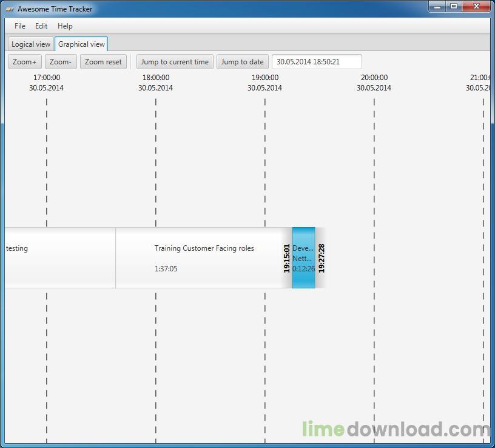Viewport: 495px width, 448px height.
Task: Click the Jump to date button
Action: pos(243,61)
